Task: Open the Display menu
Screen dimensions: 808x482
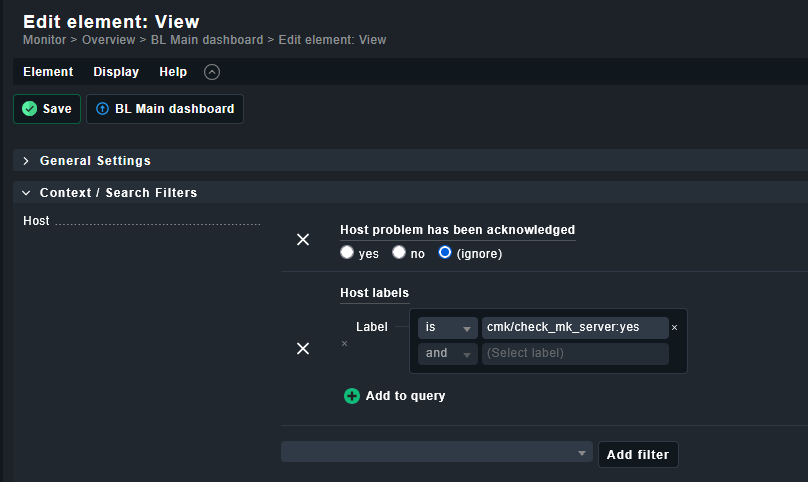Action: pos(116,72)
